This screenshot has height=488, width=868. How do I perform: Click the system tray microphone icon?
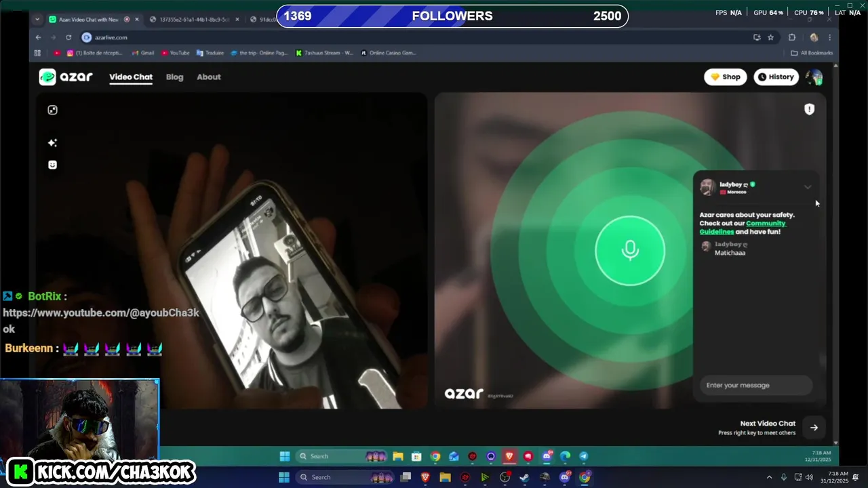[x=784, y=477]
